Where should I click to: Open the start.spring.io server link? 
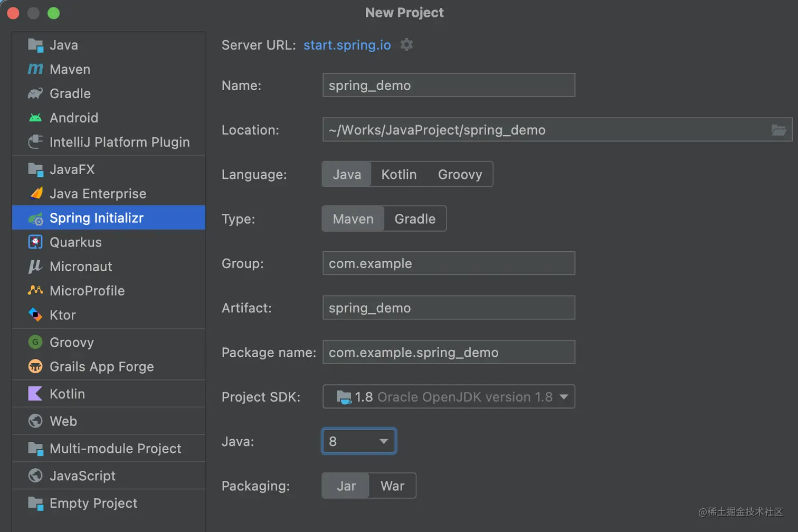(x=347, y=45)
